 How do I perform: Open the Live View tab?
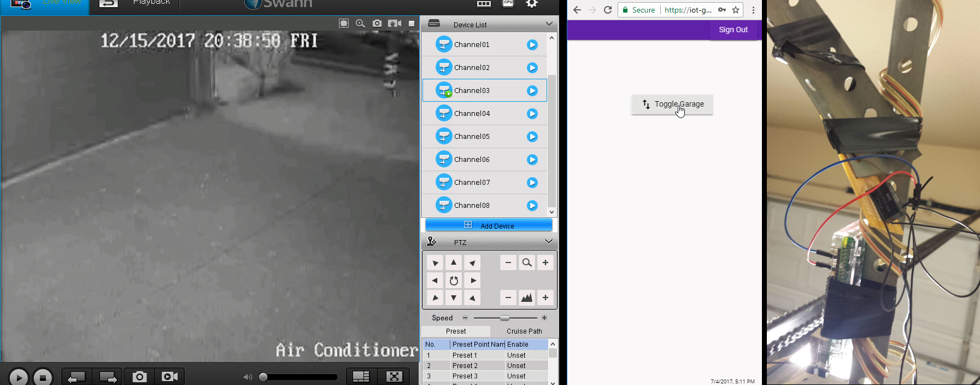pyautogui.click(x=45, y=4)
